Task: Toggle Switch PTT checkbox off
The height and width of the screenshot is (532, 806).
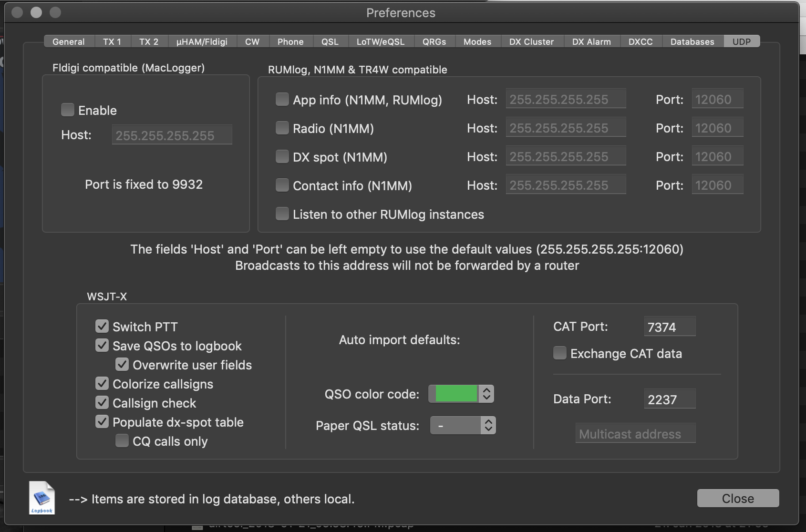Action: pos(102,327)
